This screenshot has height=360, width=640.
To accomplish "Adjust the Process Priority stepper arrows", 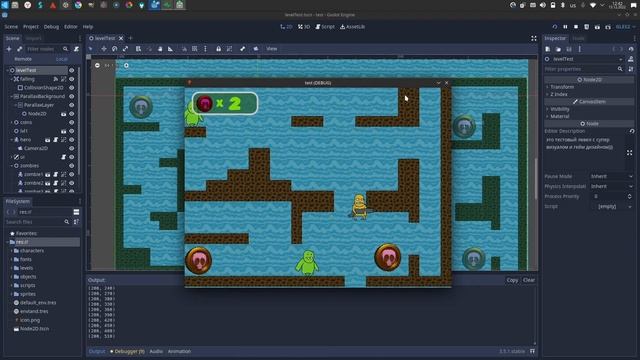I will [x=629, y=196].
